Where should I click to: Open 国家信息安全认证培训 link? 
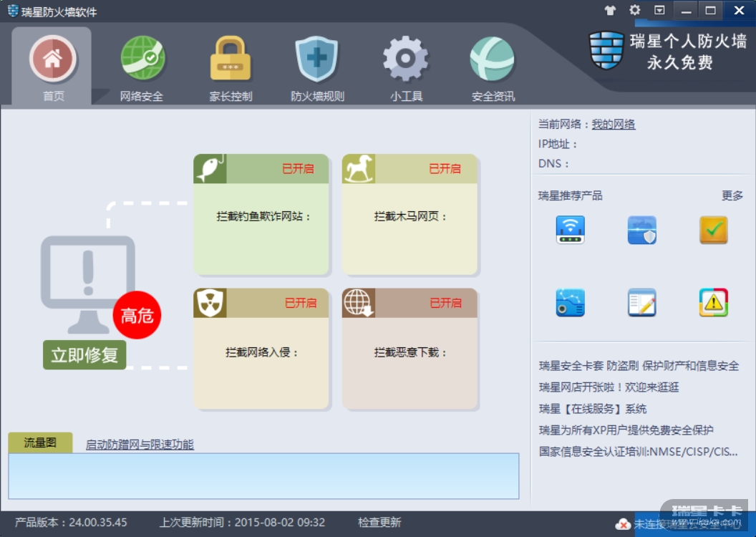pyautogui.click(x=638, y=452)
